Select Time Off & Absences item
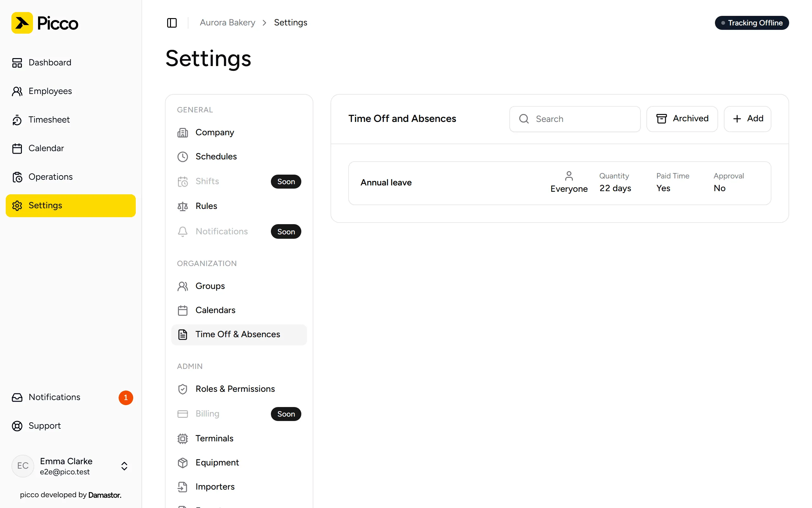The image size is (812, 508). (239, 334)
